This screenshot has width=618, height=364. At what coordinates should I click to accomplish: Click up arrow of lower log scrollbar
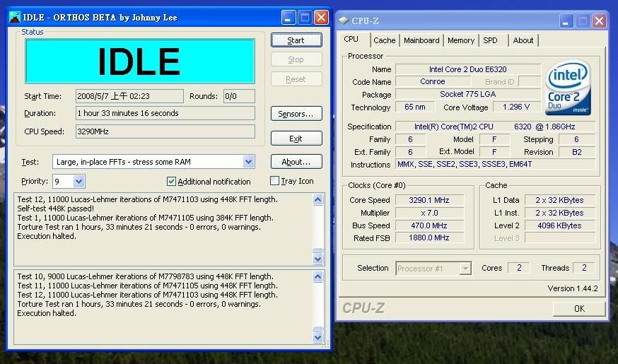click(x=317, y=277)
